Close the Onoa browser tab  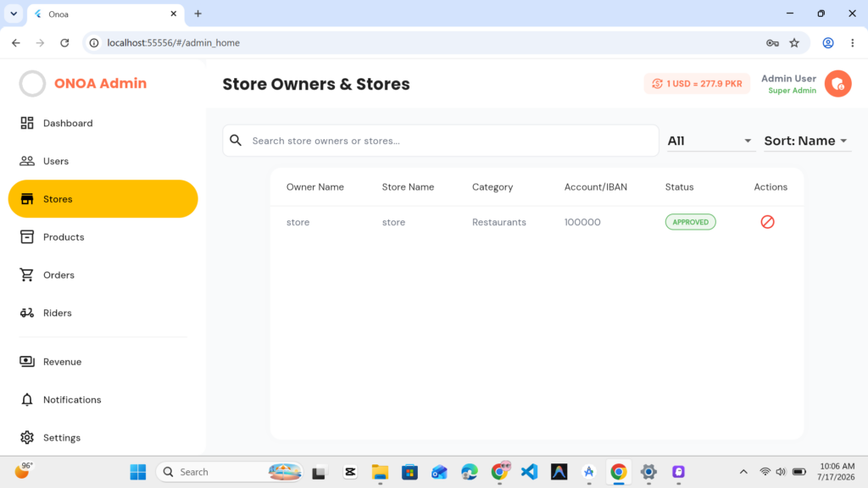(x=173, y=14)
